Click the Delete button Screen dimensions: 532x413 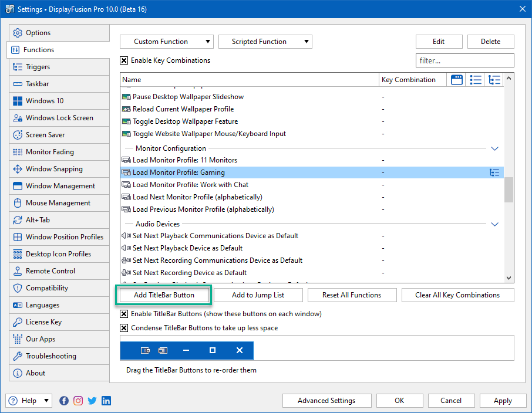pyautogui.click(x=490, y=42)
